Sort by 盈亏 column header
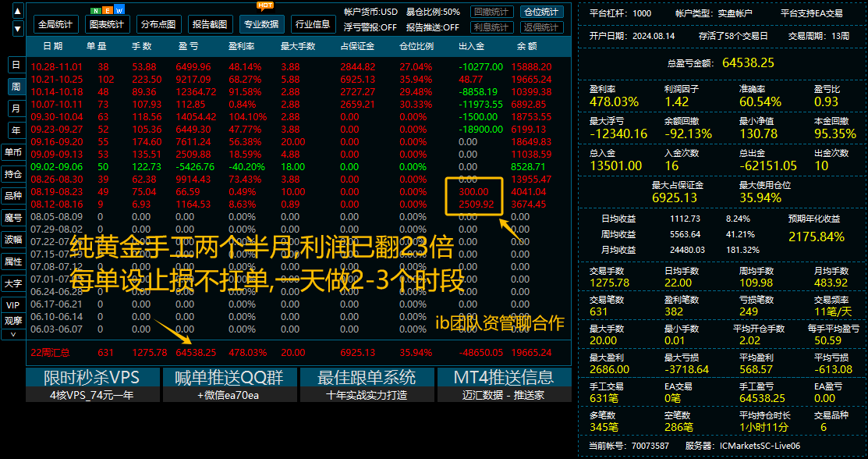The height and width of the screenshot is (459, 868). click(188, 46)
